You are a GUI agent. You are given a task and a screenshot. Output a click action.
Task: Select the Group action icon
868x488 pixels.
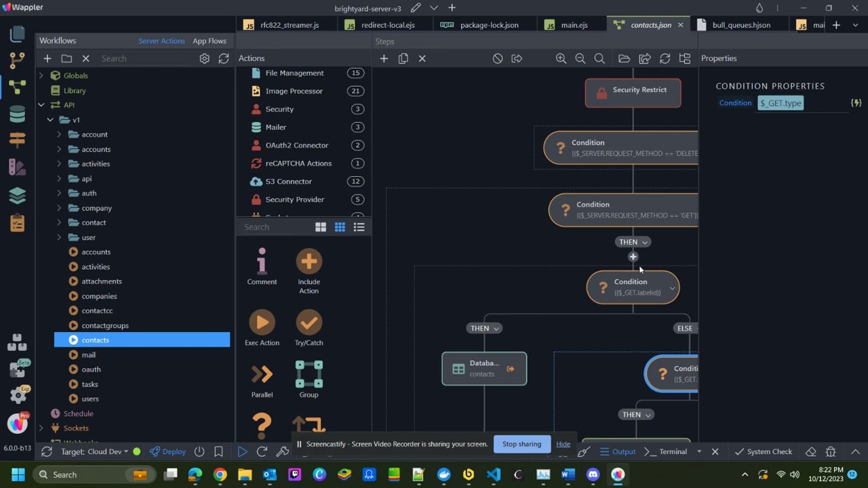(309, 380)
